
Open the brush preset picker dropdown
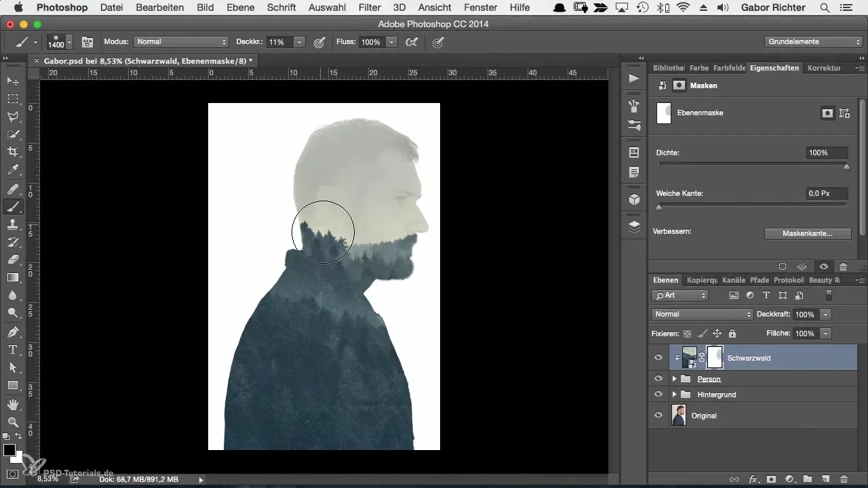[x=70, y=42]
